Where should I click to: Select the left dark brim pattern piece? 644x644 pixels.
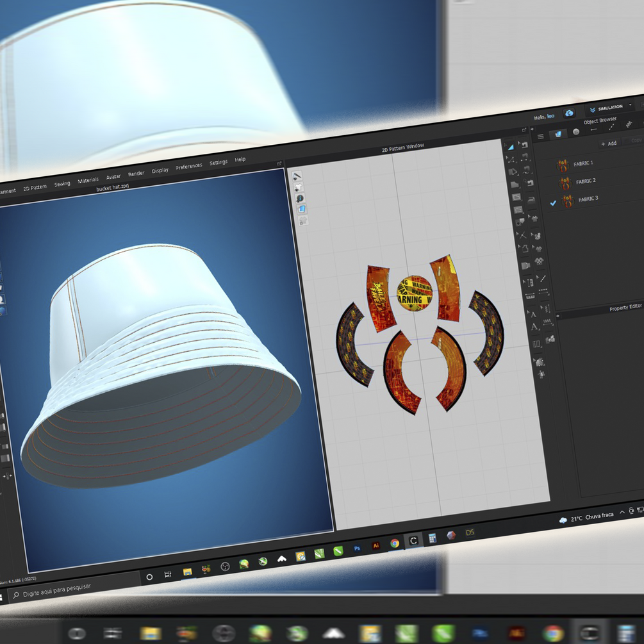pos(353,345)
